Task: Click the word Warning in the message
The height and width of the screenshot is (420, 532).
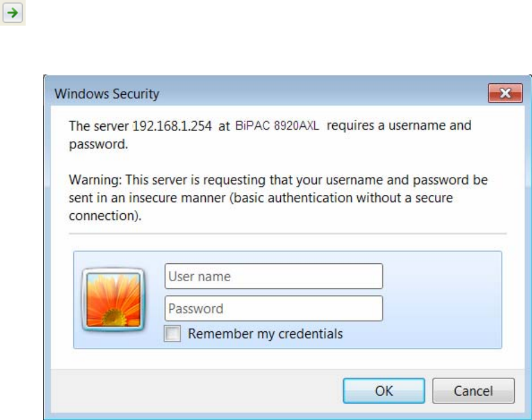Action: (95, 180)
